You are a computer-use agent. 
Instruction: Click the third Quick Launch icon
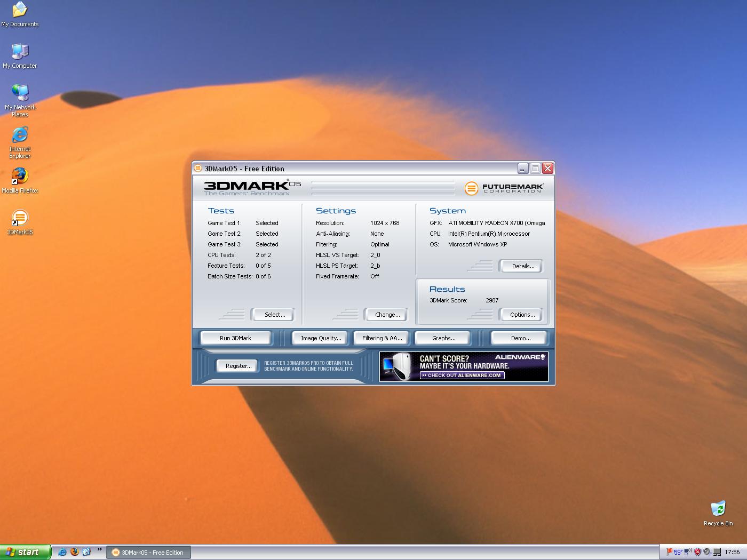[x=86, y=552]
